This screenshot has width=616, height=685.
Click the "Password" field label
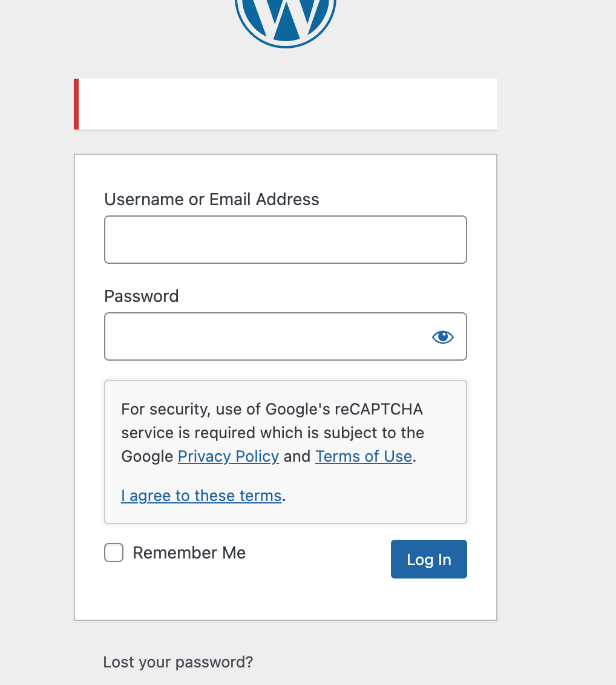142,297
